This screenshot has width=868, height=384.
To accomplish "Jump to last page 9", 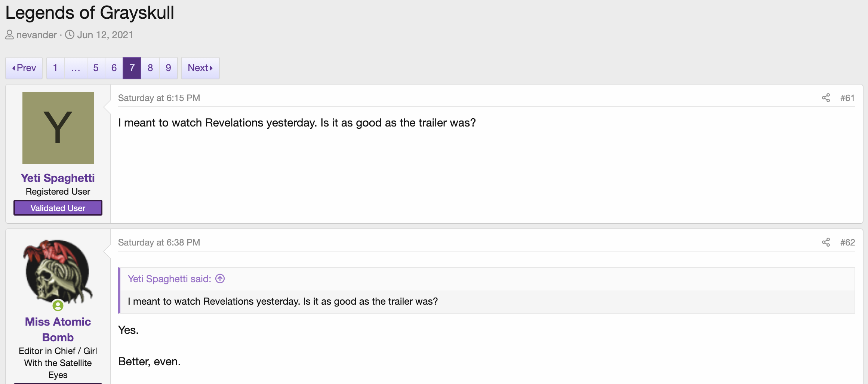I will pos(168,68).
